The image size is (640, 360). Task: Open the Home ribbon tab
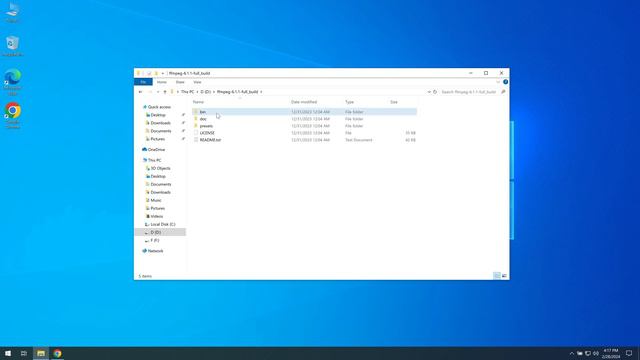pos(162,82)
